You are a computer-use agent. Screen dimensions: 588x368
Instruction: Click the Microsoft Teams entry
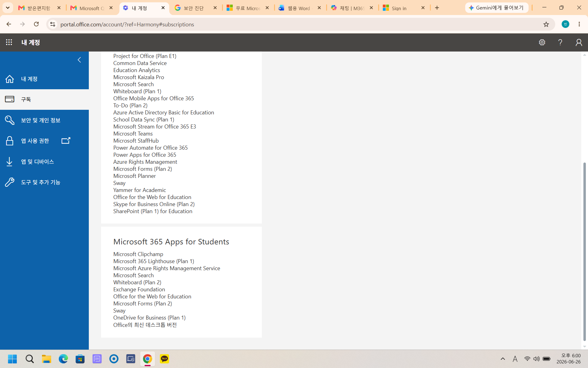133,134
